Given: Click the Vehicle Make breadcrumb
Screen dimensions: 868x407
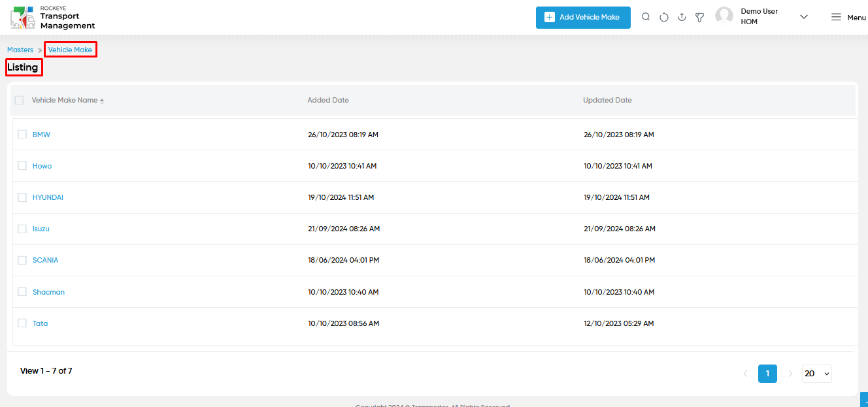Looking at the screenshot, I should click(x=70, y=50).
